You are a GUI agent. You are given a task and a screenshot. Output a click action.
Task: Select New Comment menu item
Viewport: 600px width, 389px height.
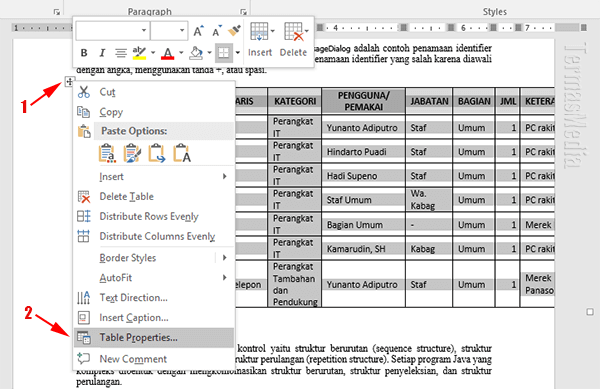click(x=153, y=359)
